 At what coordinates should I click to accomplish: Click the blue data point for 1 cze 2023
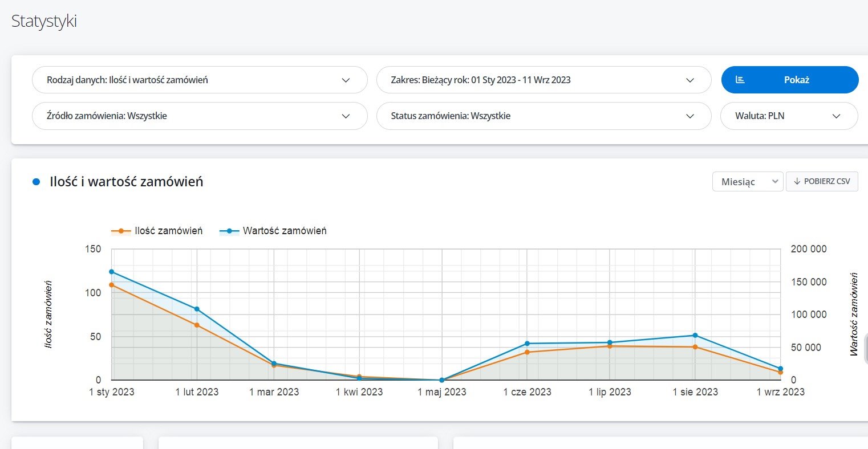coord(527,344)
